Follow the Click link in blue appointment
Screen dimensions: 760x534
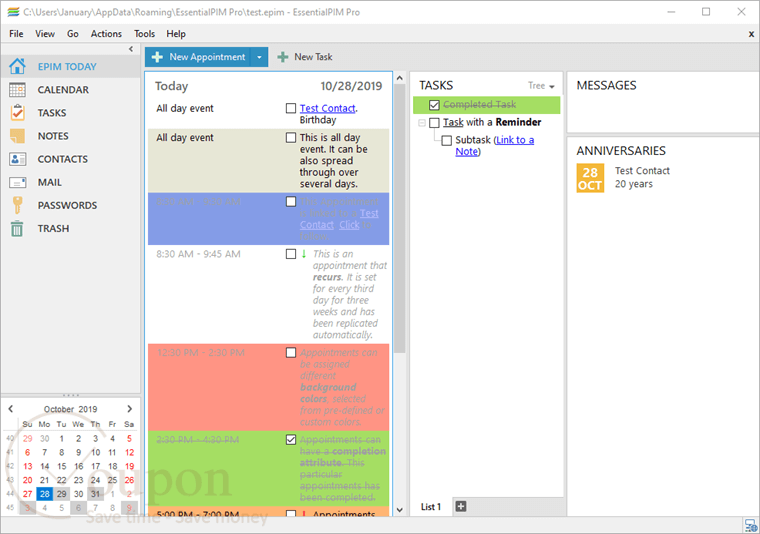point(349,225)
